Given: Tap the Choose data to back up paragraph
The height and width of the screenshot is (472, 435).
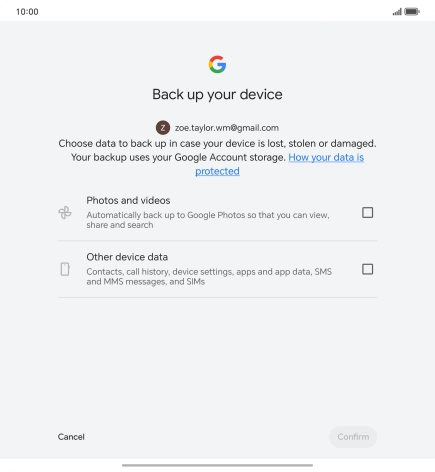Looking at the screenshot, I should click(x=217, y=157).
